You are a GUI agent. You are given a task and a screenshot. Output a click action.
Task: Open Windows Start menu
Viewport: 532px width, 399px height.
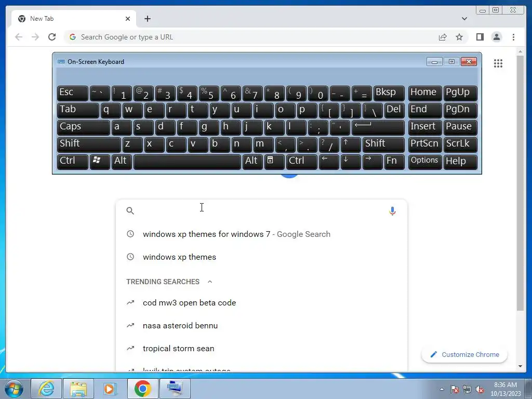tap(14, 389)
